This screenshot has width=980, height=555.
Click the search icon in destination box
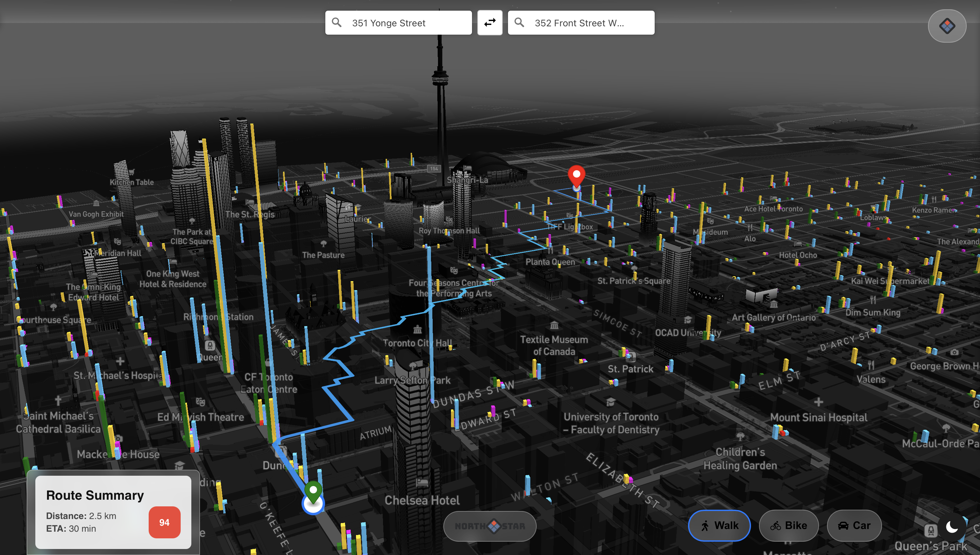pyautogui.click(x=519, y=23)
